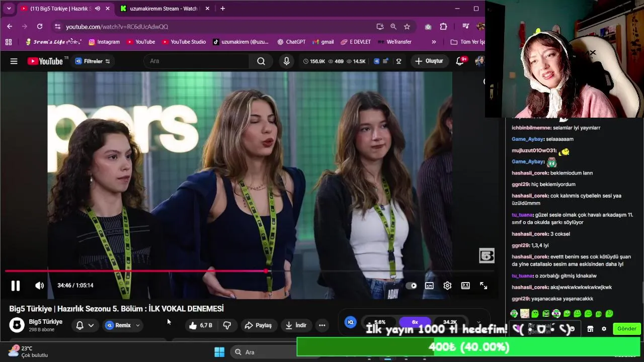Click the İndir download button
The width and height of the screenshot is (644, 362).
coord(295,325)
